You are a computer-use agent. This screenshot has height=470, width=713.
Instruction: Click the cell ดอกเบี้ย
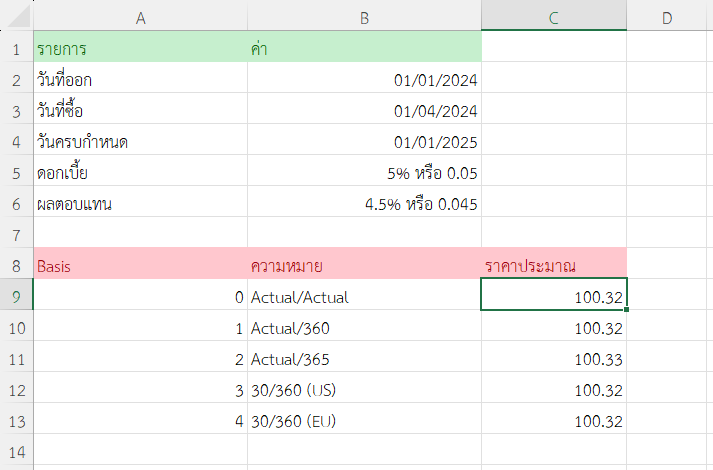click(x=141, y=170)
